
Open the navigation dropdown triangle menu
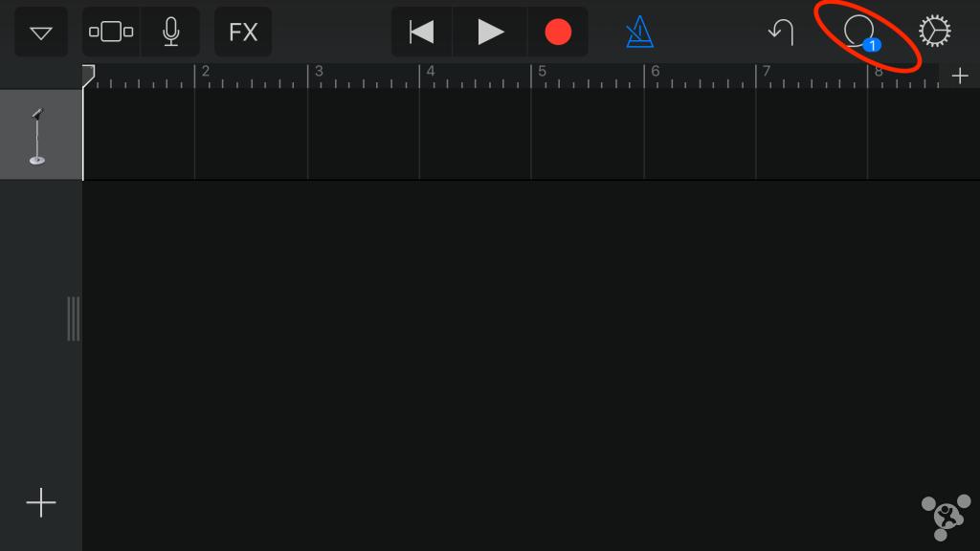click(x=41, y=32)
